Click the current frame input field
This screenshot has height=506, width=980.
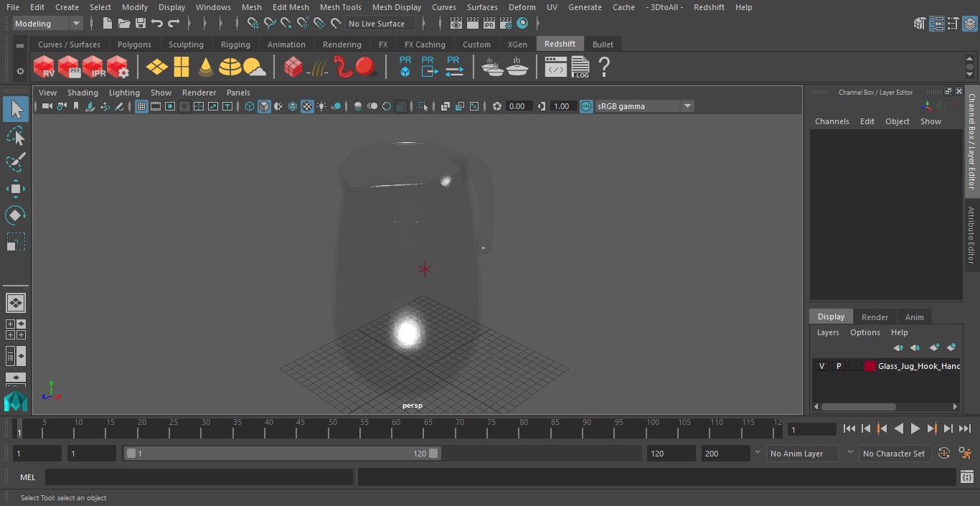(x=811, y=430)
